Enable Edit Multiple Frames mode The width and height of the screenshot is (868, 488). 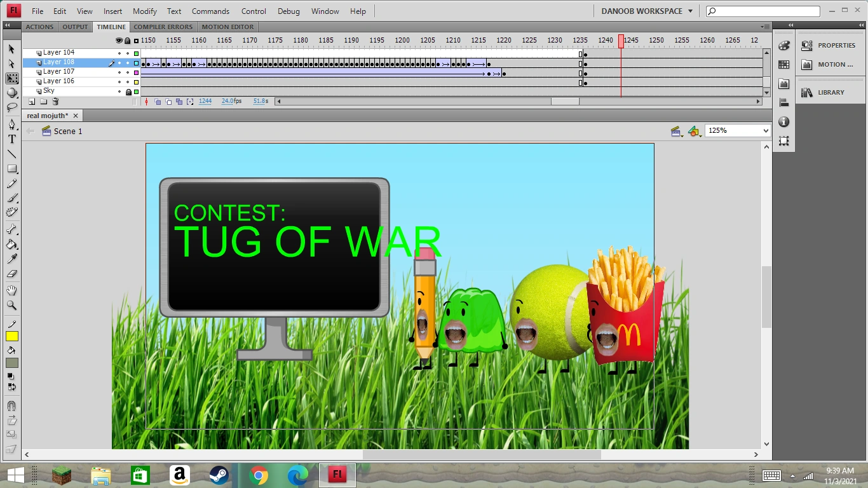[x=179, y=102]
